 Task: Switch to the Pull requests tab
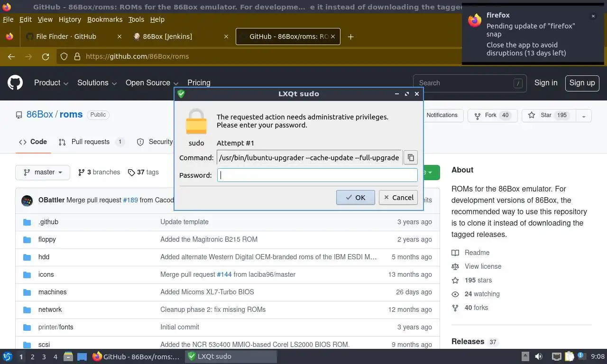click(x=92, y=142)
